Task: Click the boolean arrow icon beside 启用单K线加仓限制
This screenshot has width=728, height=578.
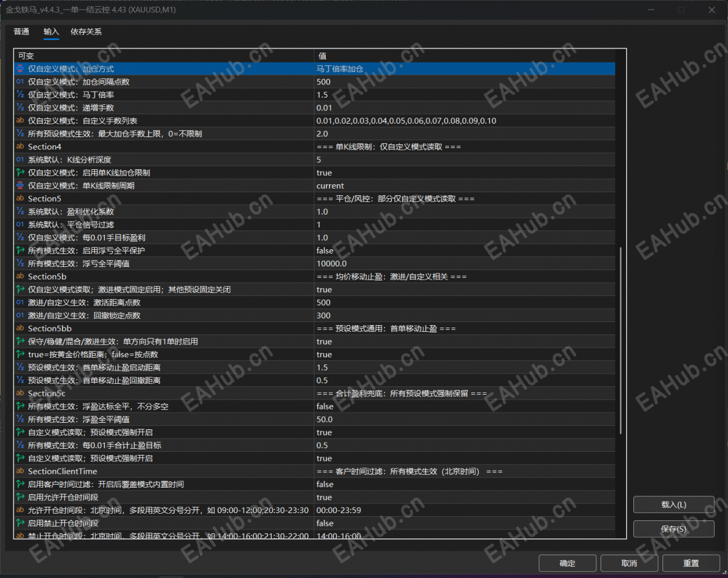Action: [20, 173]
